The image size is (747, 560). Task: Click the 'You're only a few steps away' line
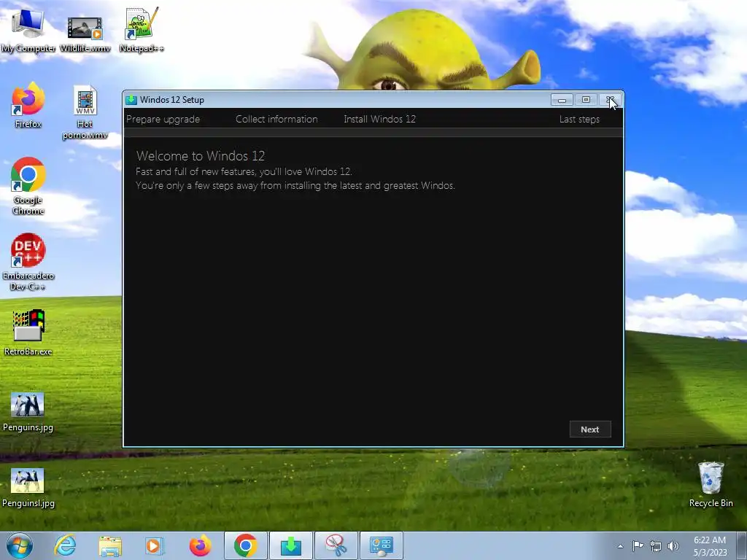point(295,186)
